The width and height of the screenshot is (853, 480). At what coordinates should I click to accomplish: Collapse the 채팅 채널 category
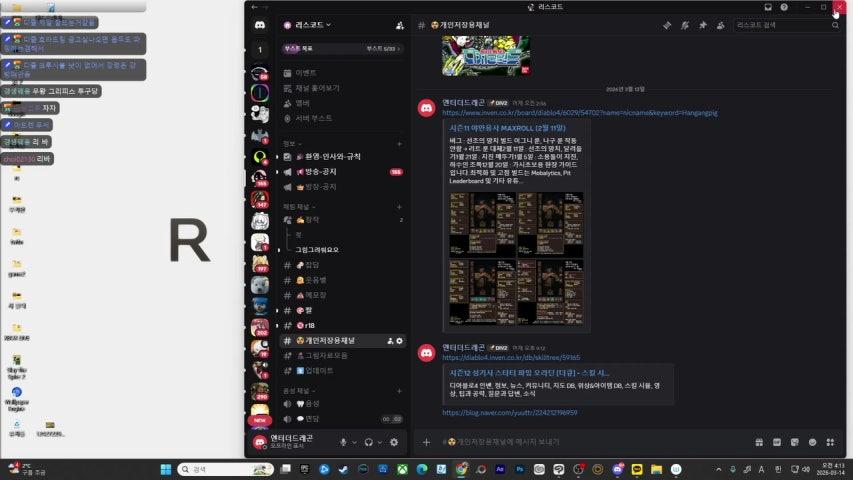(x=299, y=207)
